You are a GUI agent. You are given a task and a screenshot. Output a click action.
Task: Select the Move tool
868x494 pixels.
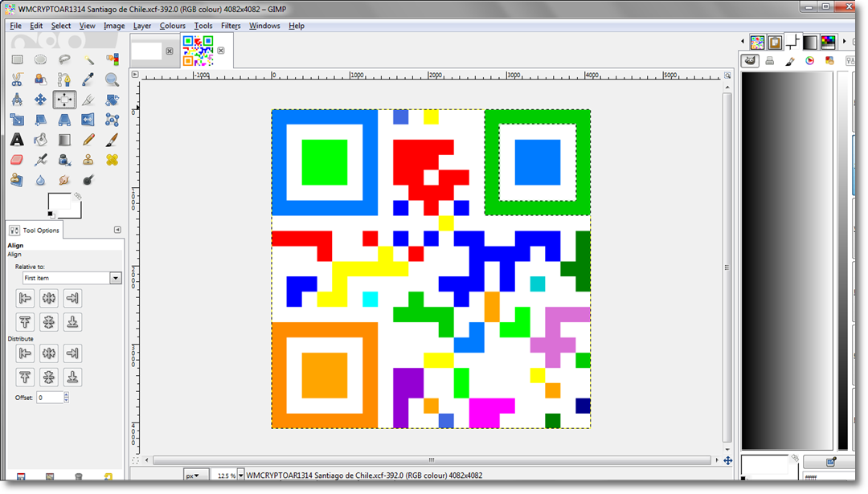[40, 100]
